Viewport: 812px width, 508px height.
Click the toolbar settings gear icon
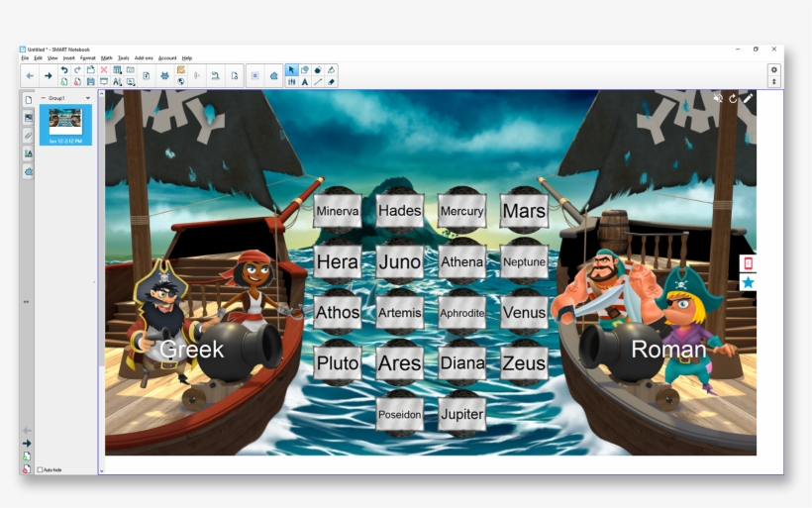click(x=774, y=70)
